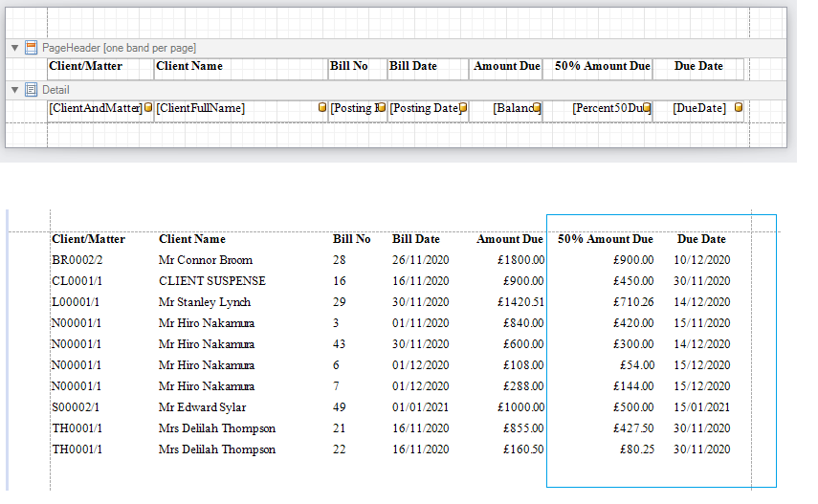818x504 pixels.
Task: Select the Bill No header label in designer
Action: click(x=358, y=69)
